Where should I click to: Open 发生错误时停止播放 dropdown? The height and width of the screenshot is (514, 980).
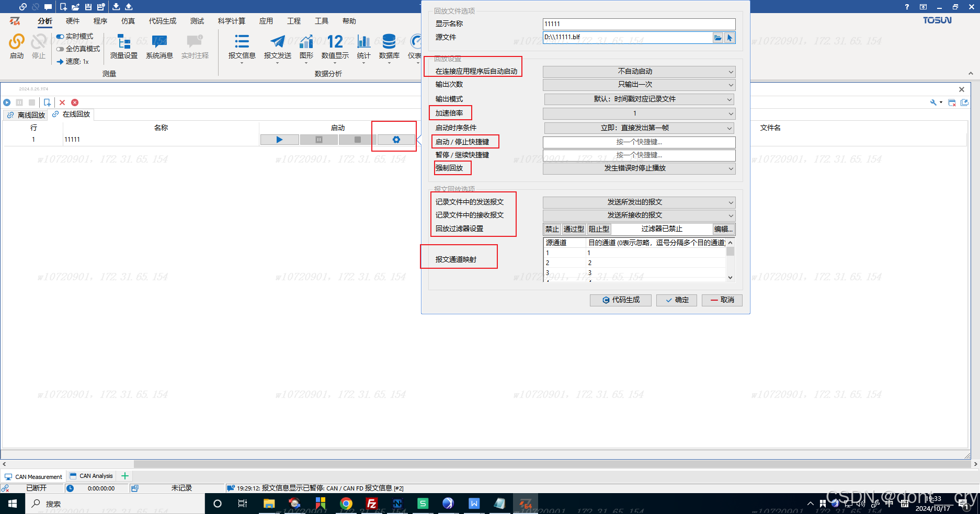point(639,168)
